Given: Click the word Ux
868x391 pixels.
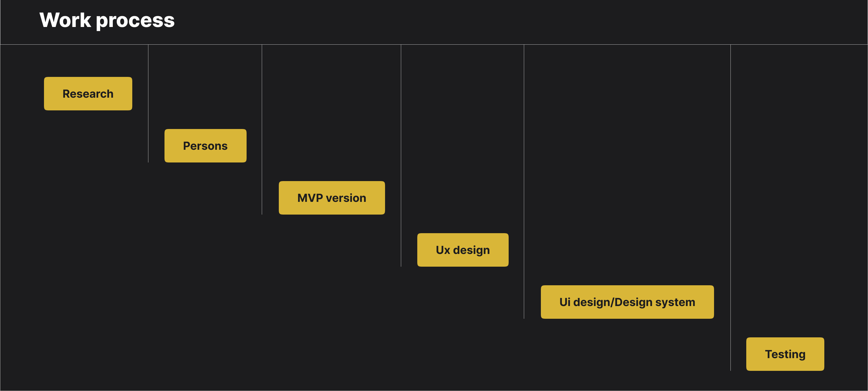Looking at the screenshot, I should [443, 250].
